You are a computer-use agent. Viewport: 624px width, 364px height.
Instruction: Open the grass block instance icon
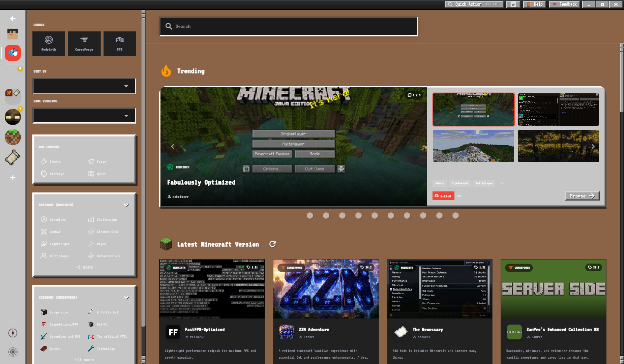coord(13,137)
